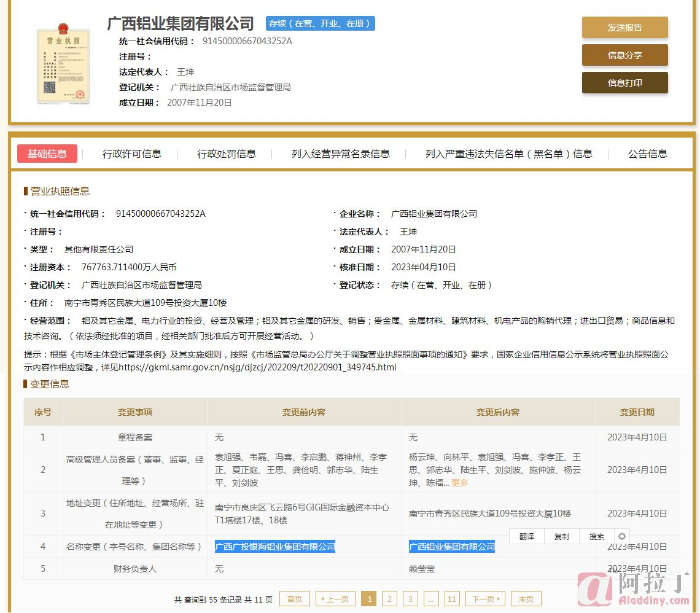Switch to the 行政许可信息 tab
Screen dimensions: 700x613
pyautogui.click(x=131, y=154)
